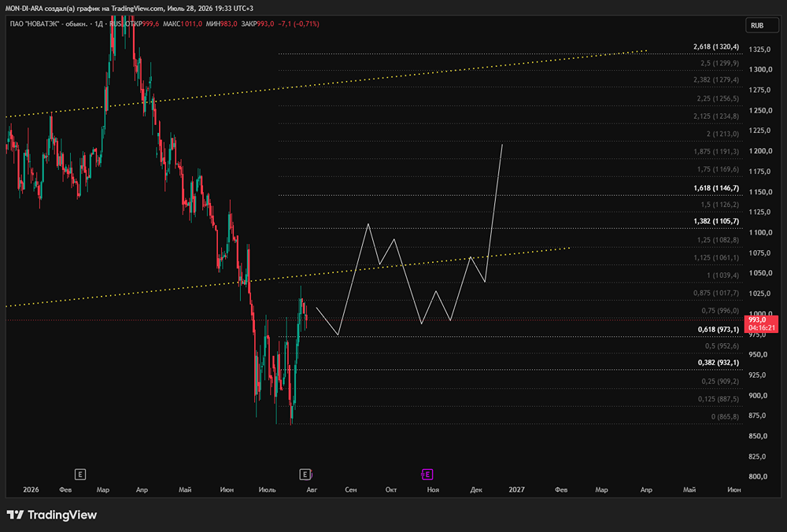Click 900,0 on the price axis
Image resolution: width=787 pixels, height=532 pixels.
[758, 396]
